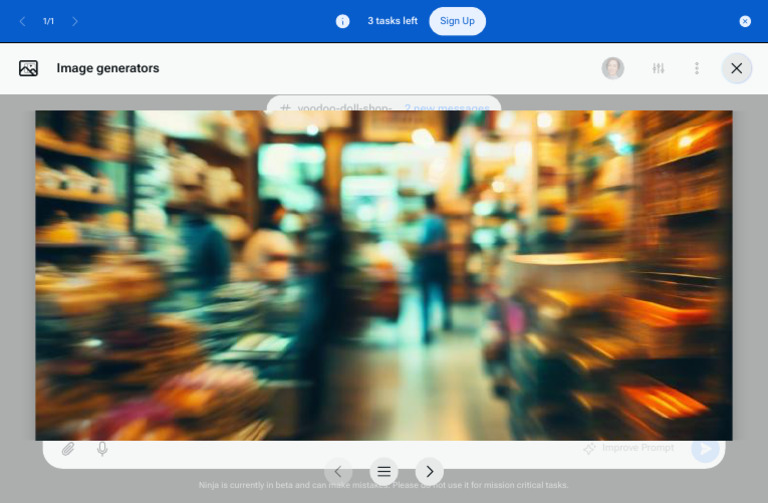Open the user avatar profile
The width and height of the screenshot is (768, 503).
pyautogui.click(x=613, y=68)
